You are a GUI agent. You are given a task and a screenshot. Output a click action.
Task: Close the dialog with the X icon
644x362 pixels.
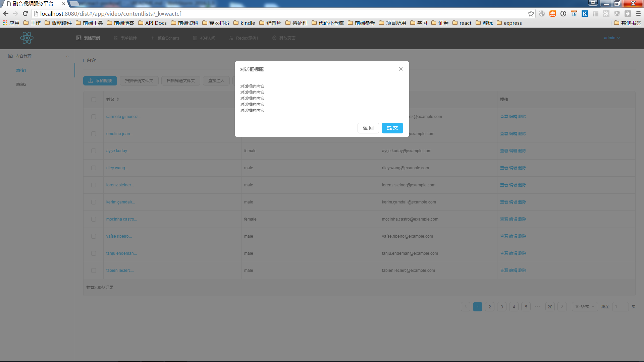tap(400, 69)
